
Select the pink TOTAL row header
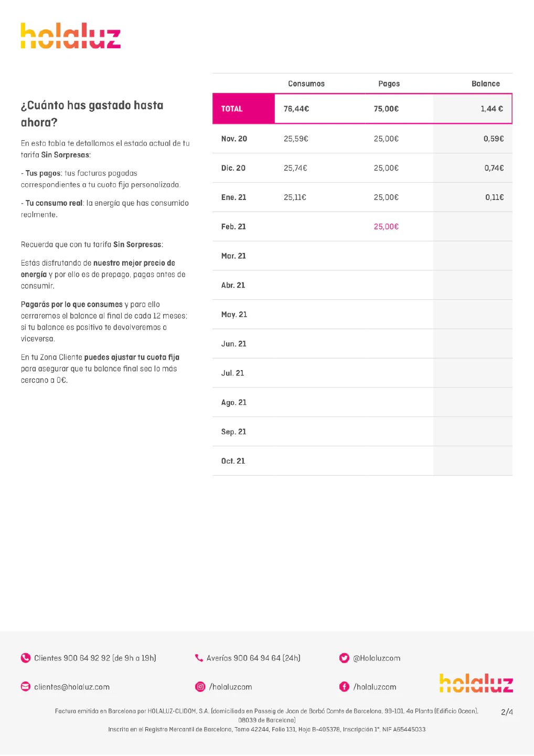[243, 109]
